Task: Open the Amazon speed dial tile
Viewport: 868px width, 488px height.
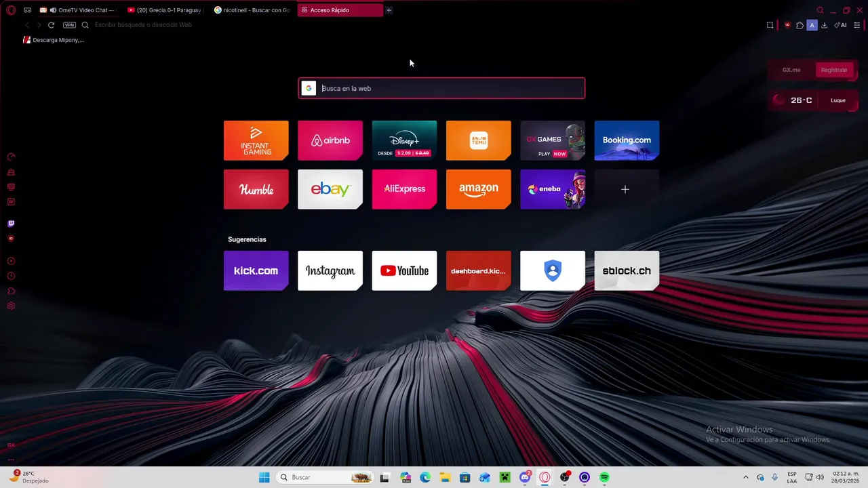Action: (478, 189)
